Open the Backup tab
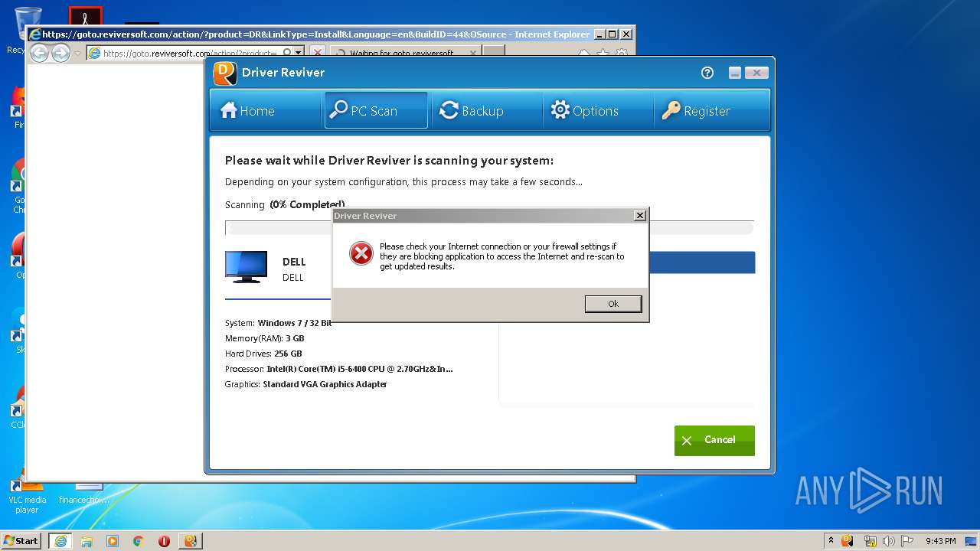Viewport: 980px width, 551px height. pyautogui.click(x=486, y=111)
